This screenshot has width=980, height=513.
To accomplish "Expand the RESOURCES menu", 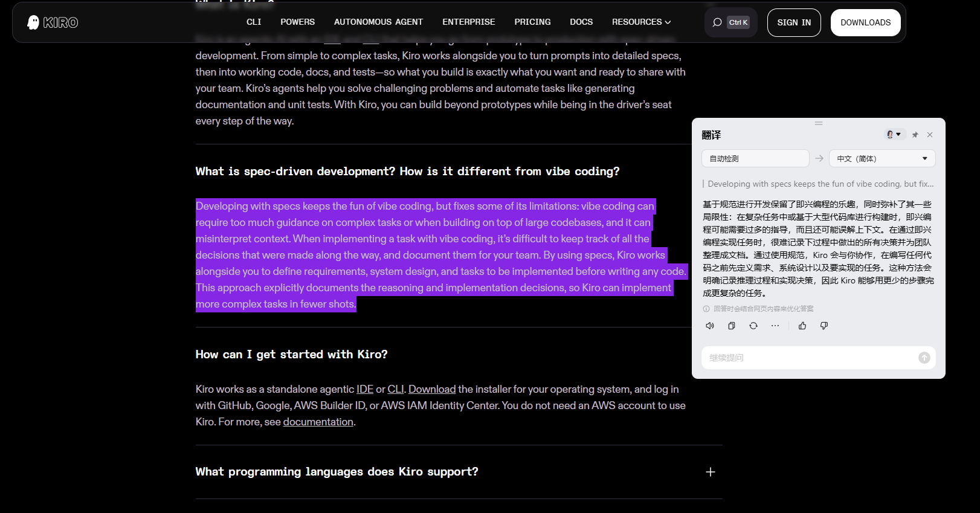I will click(641, 22).
